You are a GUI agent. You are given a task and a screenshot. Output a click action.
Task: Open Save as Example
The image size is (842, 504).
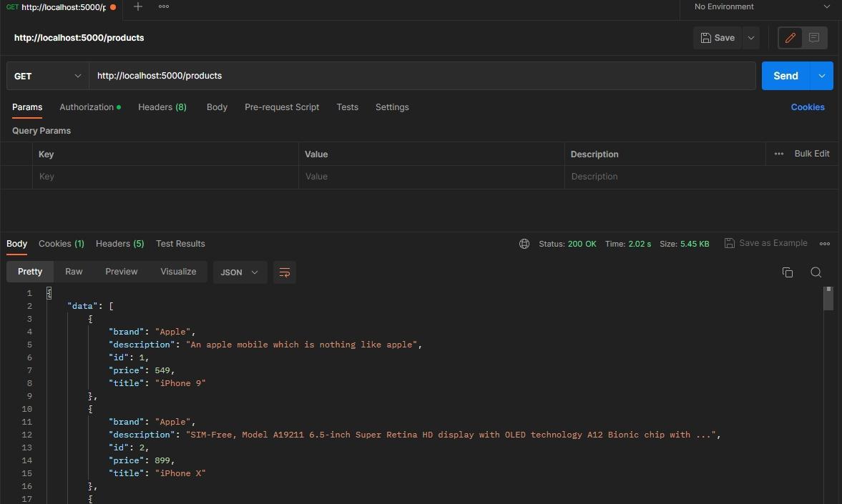(766, 243)
